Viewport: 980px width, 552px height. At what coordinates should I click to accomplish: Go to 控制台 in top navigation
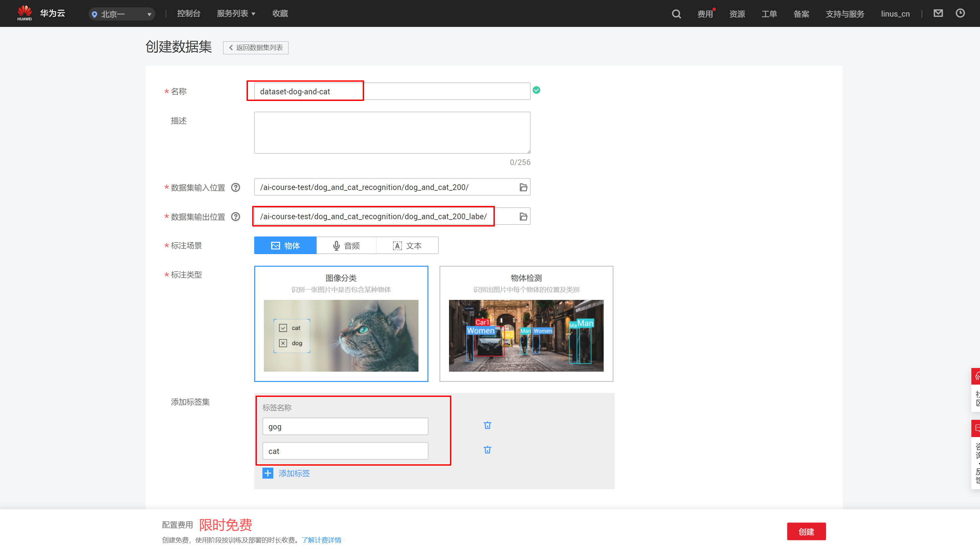point(189,14)
